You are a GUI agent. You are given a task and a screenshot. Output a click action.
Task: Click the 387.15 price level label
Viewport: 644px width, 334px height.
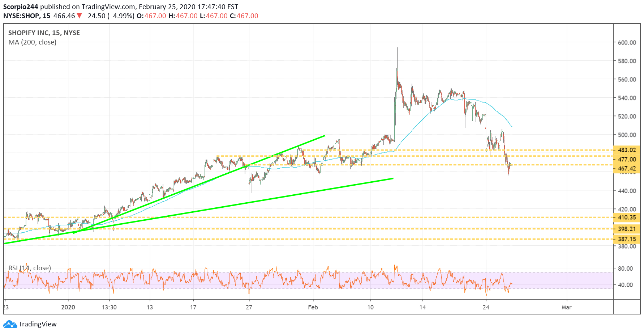[x=627, y=239]
